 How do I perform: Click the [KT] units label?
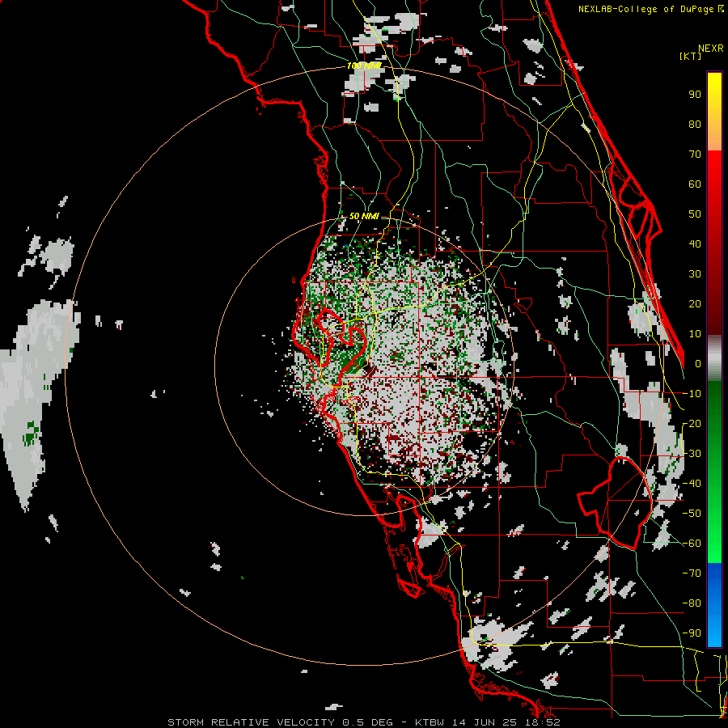coord(690,56)
